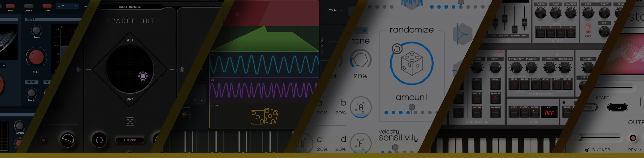Toggle the DUCKER radio button
The image size is (644, 158).
(x=587, y=150)
